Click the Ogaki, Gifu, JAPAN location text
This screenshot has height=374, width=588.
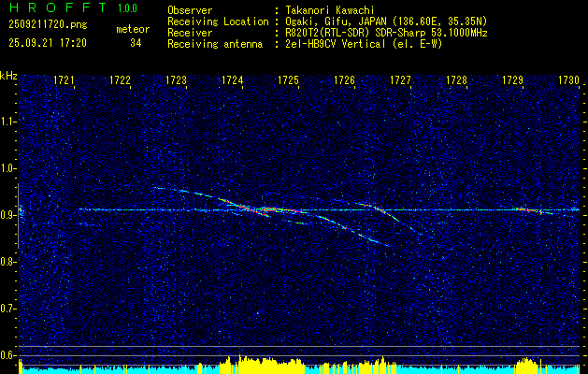click(x=386, y=22)
